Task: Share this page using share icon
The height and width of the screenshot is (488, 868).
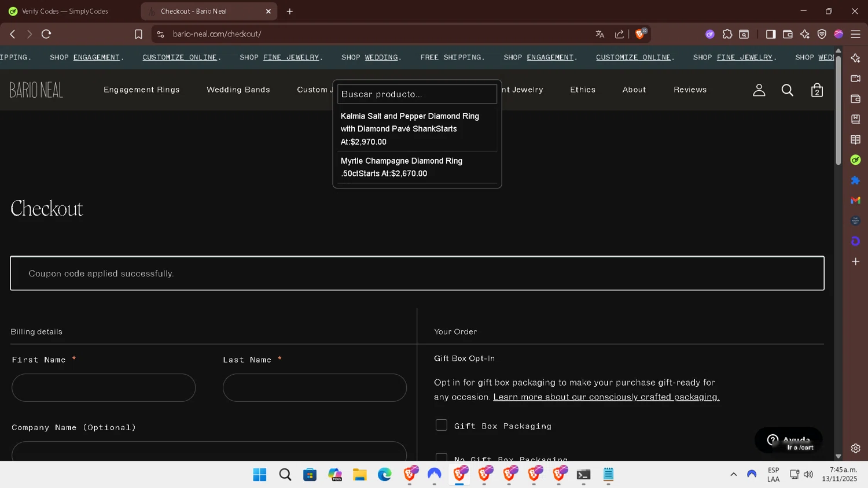Action: [x=619, y=34]
